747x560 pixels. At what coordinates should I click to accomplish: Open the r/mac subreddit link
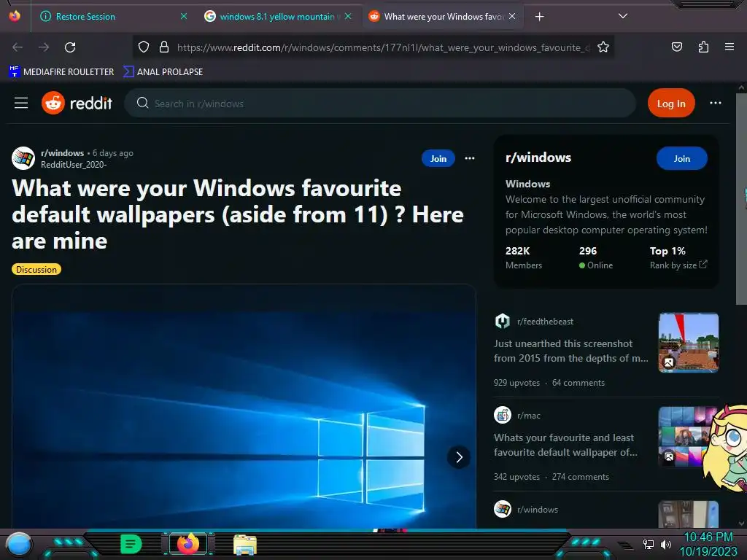tap(529, 416)
